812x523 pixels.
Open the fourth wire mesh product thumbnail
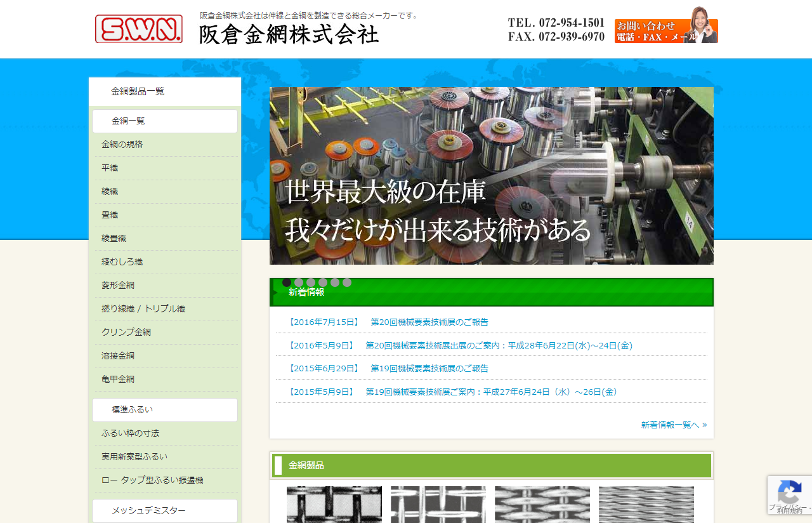click(x=646, y=505)
